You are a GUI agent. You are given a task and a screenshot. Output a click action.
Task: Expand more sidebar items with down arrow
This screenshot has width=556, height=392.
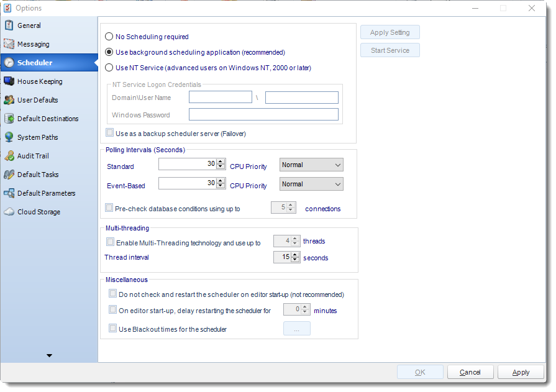click(x=49, y=355)
